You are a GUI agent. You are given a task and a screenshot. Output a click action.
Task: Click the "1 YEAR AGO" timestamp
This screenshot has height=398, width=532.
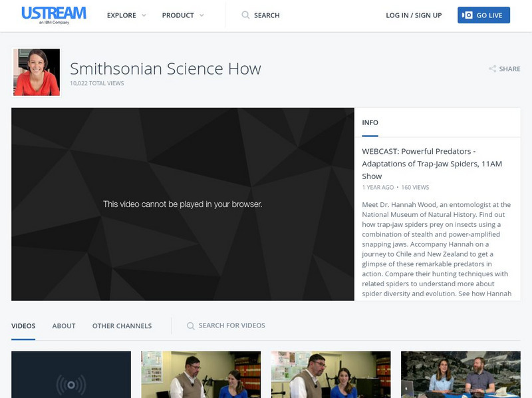(x=378, y=188)
